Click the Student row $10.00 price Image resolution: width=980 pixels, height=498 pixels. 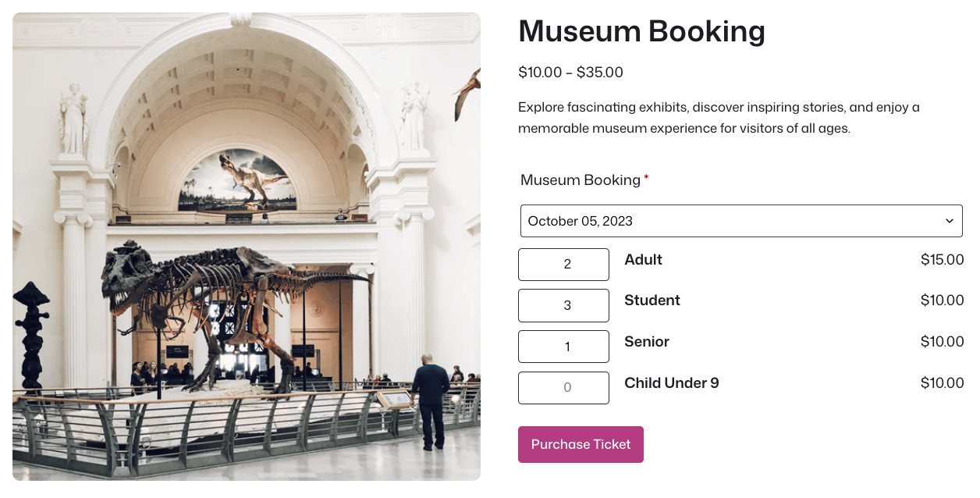coord(943,301)
